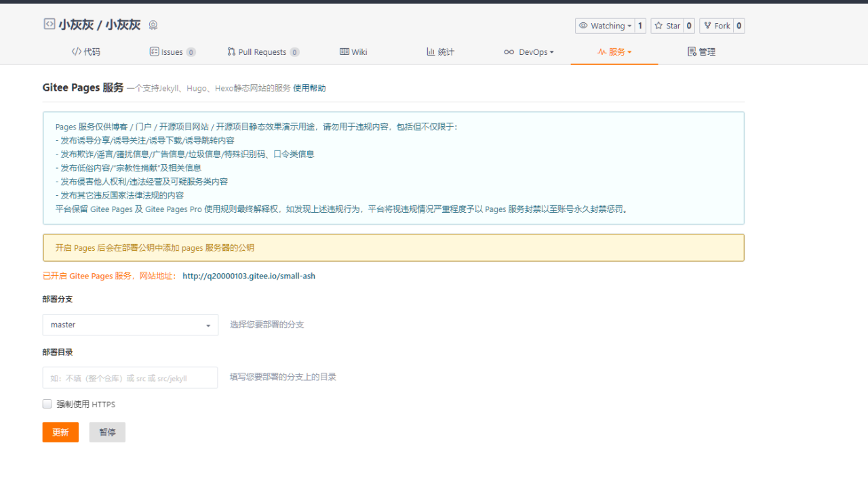Click the Fork button
868x494 pixels.
click(715, 26)
